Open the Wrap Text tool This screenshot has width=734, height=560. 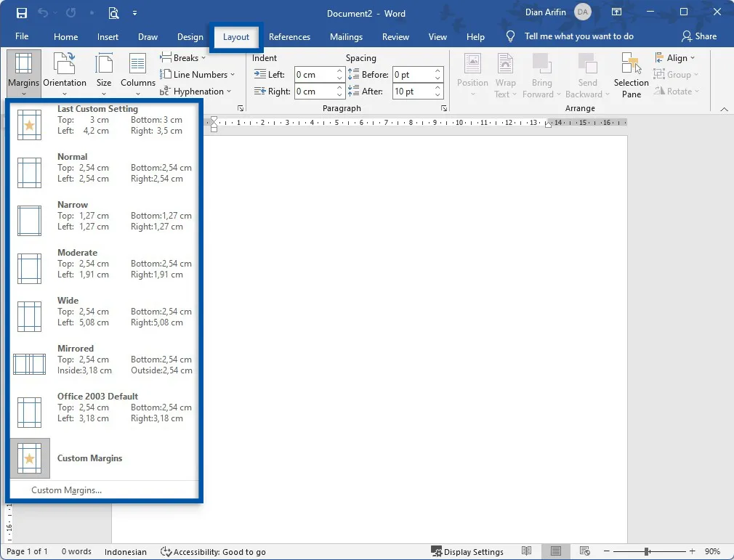click(505, 73)
